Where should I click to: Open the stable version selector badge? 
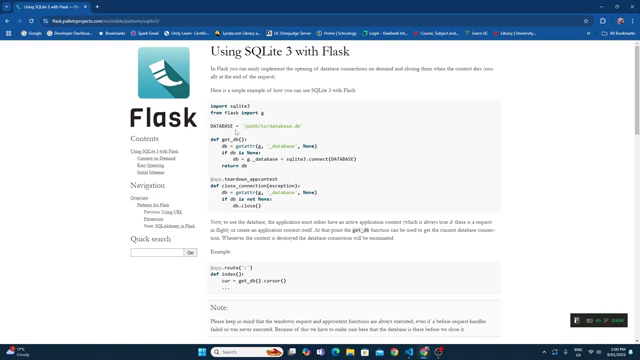pos(599,320)
